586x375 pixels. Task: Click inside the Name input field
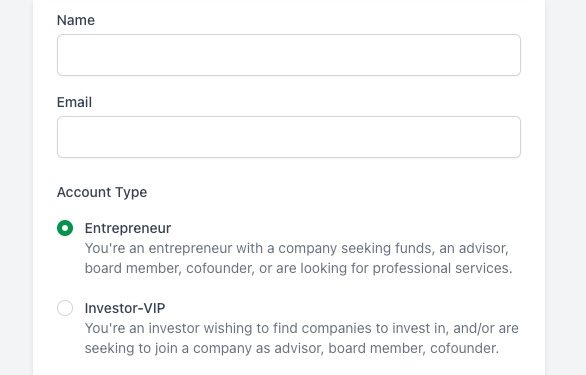coord(289,55)
